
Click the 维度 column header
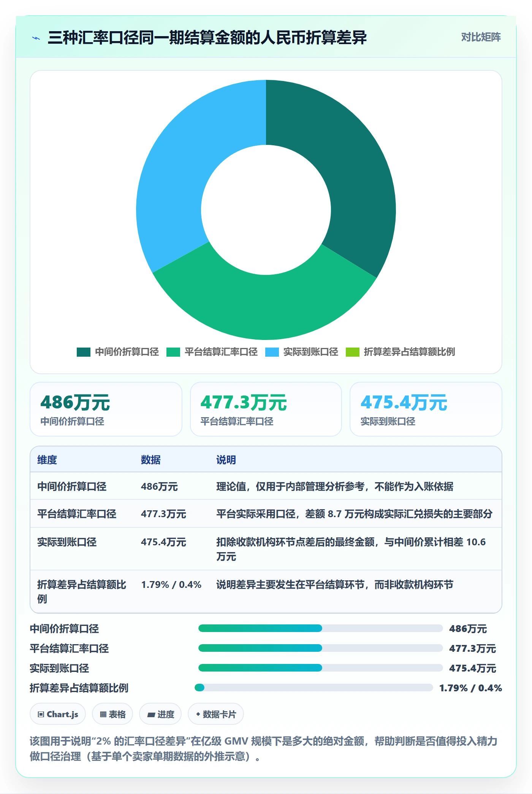[x=47, y=460]
